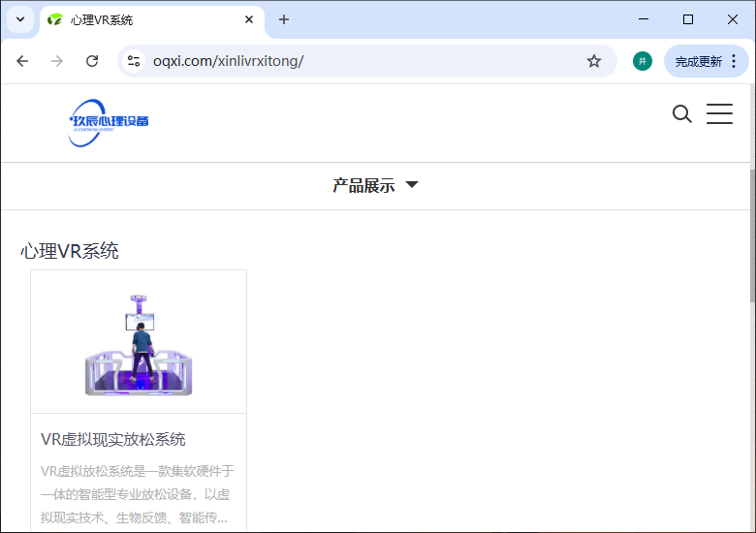Click the product description starting VR虚拟放松系统是
Image resolution: width=756 pixels, height=533 pixels.
[138, 494]
